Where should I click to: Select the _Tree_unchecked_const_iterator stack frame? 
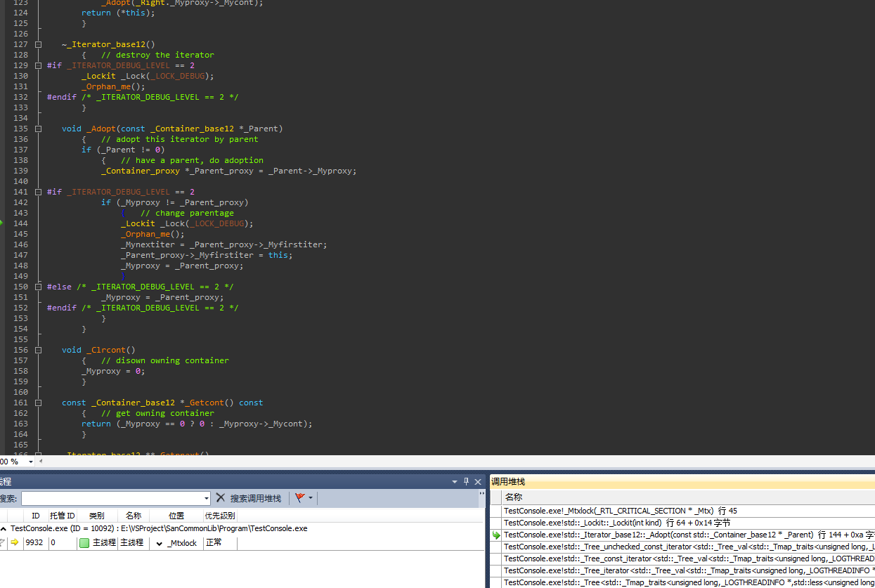[x=689, y=547]
